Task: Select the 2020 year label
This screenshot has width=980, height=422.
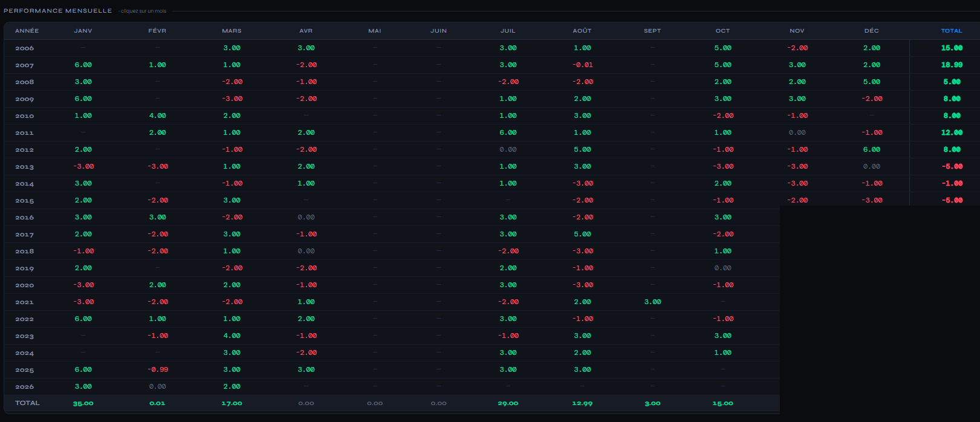Action: pyautogui.click(x=25, y=285)
